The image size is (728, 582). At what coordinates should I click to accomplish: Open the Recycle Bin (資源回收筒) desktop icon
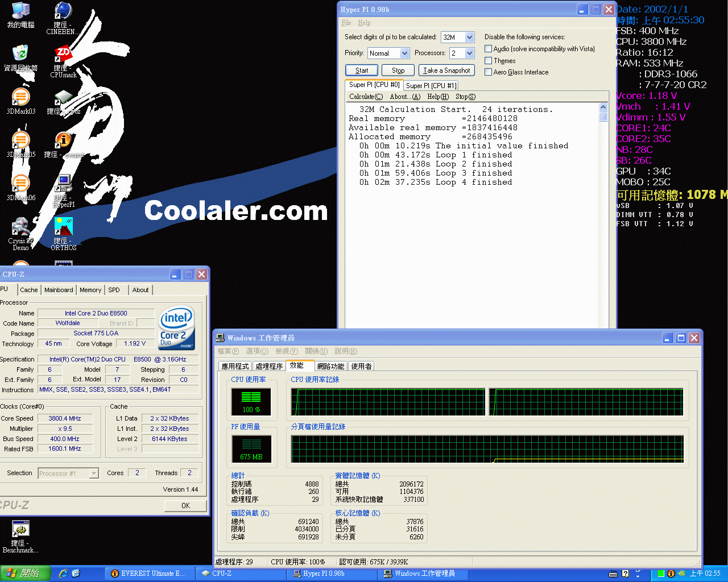click(x=20, y=58)
